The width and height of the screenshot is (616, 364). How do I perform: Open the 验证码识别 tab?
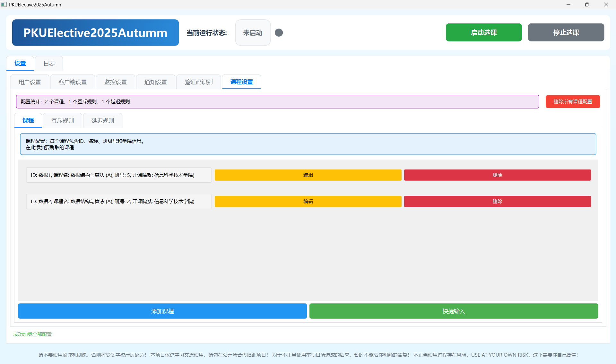coord(198,82)
